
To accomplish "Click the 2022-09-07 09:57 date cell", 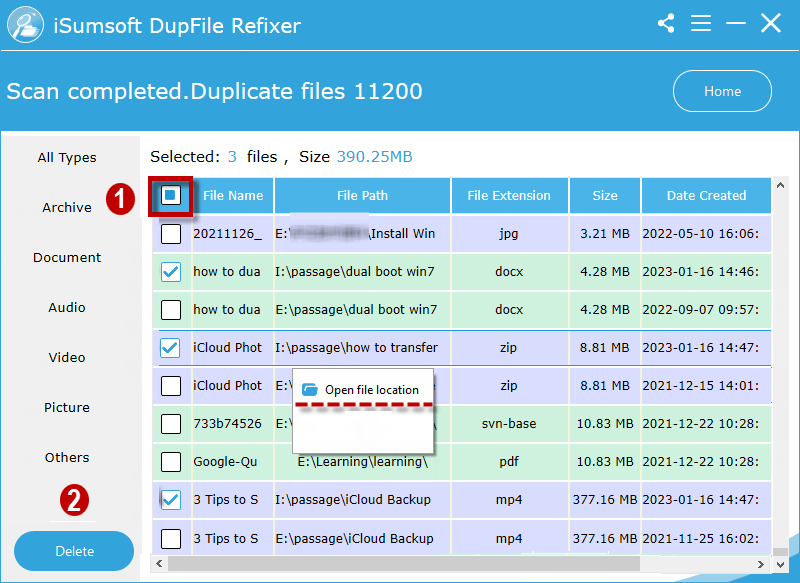I will pyautogui.click(x=706, y=310).
